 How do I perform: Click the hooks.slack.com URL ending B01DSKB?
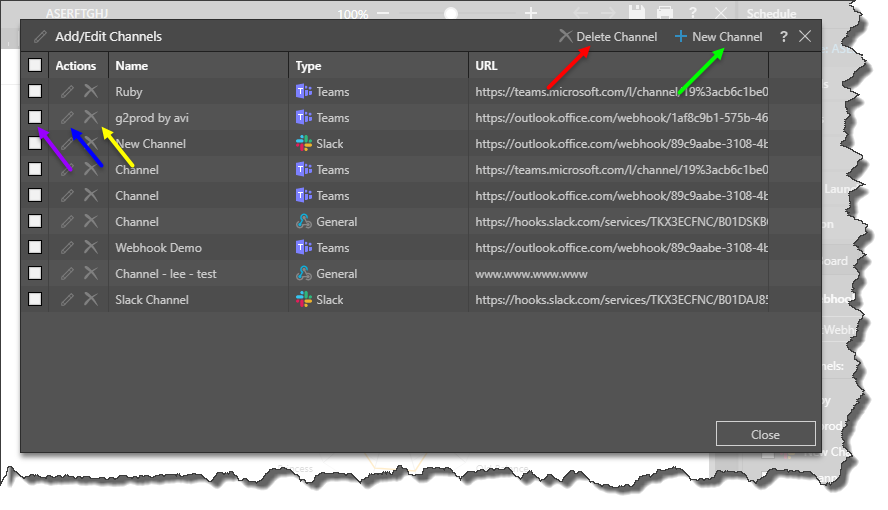click(x=621, y=222)
